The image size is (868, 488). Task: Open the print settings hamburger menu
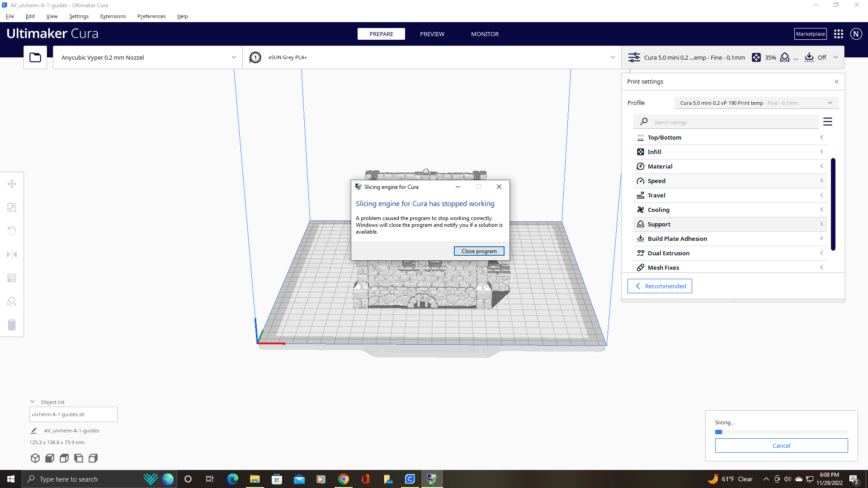(828, 121)
